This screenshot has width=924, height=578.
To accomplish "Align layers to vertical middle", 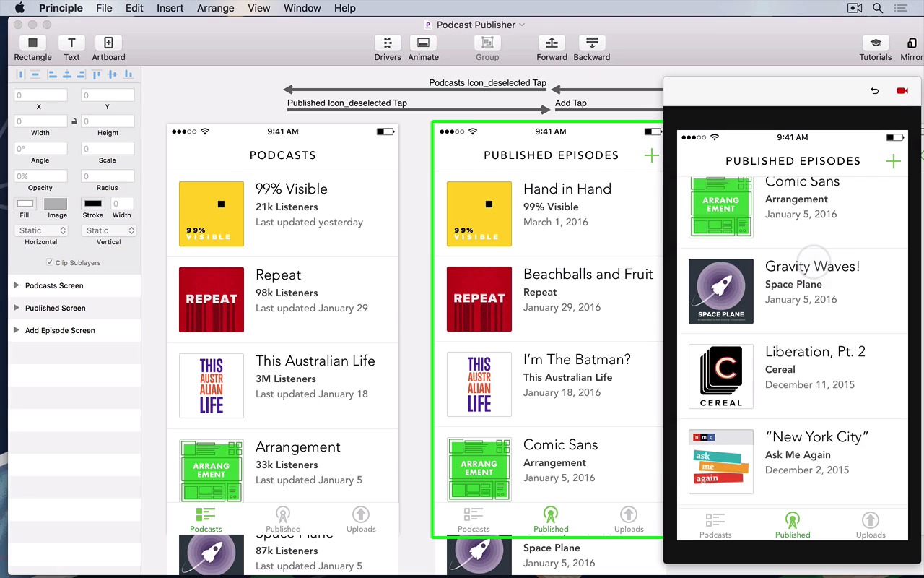I will click(x=113, y=74).
